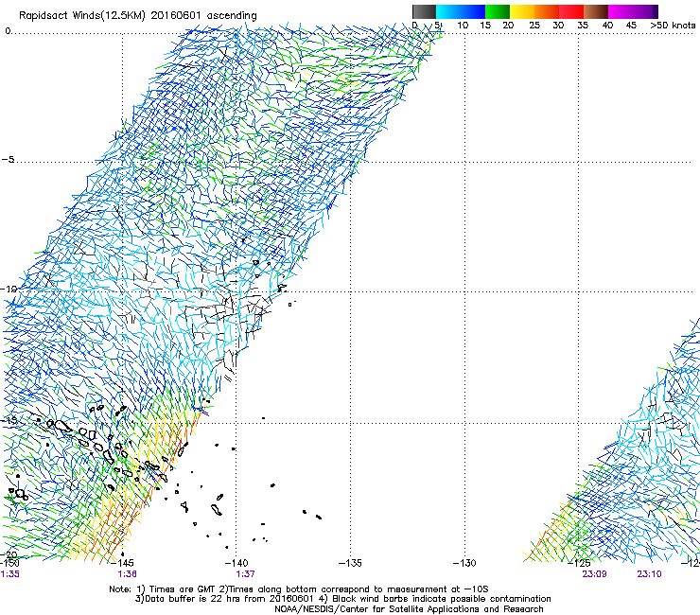
Task: Click the brown 35-40 knots color bar segment
Action: click(596, 11)
